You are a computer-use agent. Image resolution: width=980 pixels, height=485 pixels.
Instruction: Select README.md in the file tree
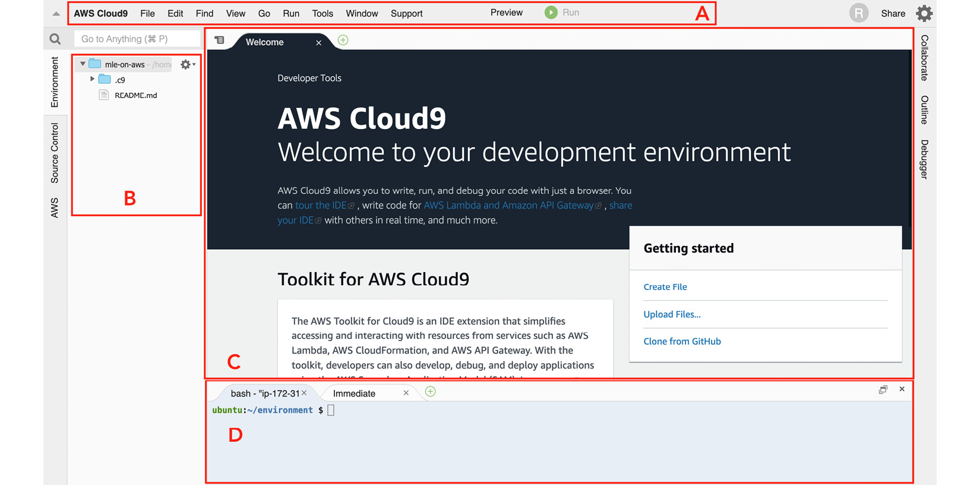(x=136, y=95)
